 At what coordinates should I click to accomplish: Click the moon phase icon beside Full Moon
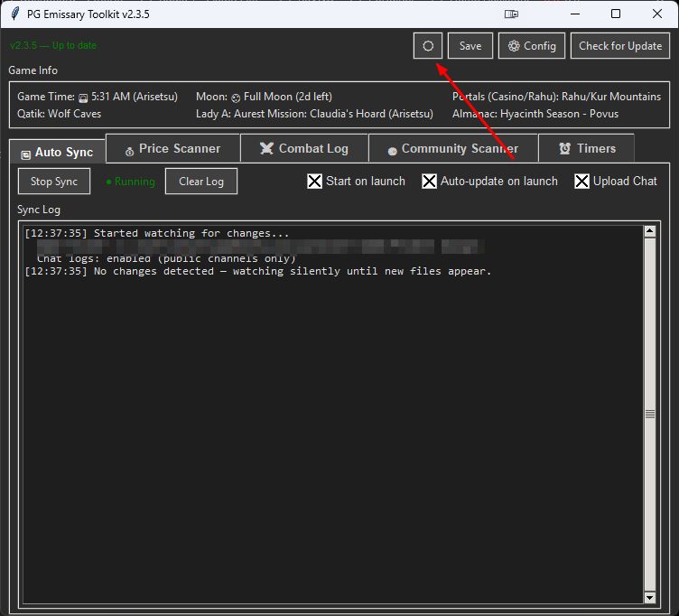click(236, 97)
